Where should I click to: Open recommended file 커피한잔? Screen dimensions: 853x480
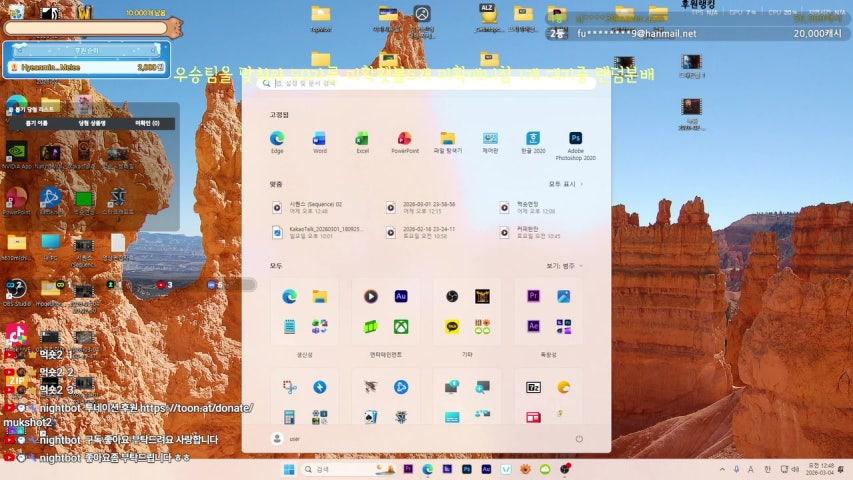(x=529, y=232)
